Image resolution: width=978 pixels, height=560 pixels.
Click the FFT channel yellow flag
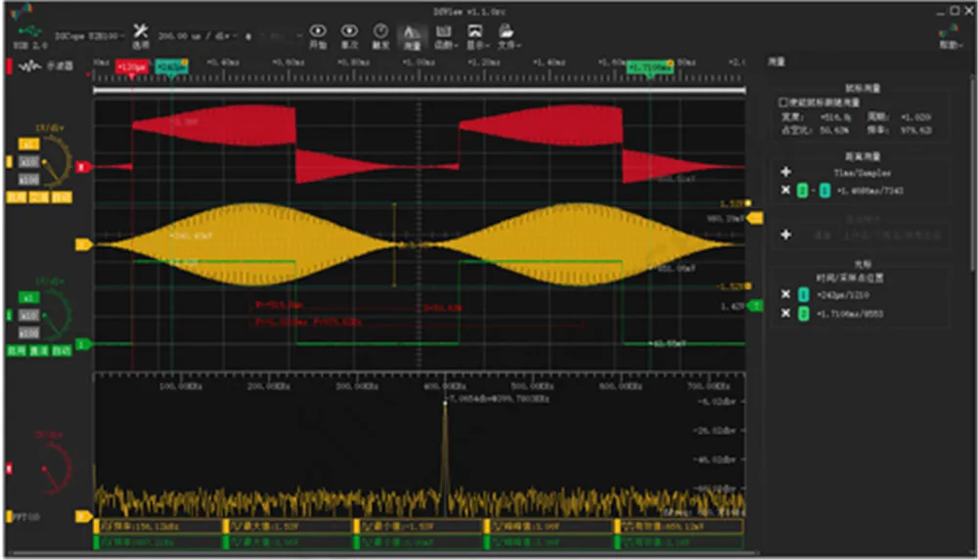84,516
